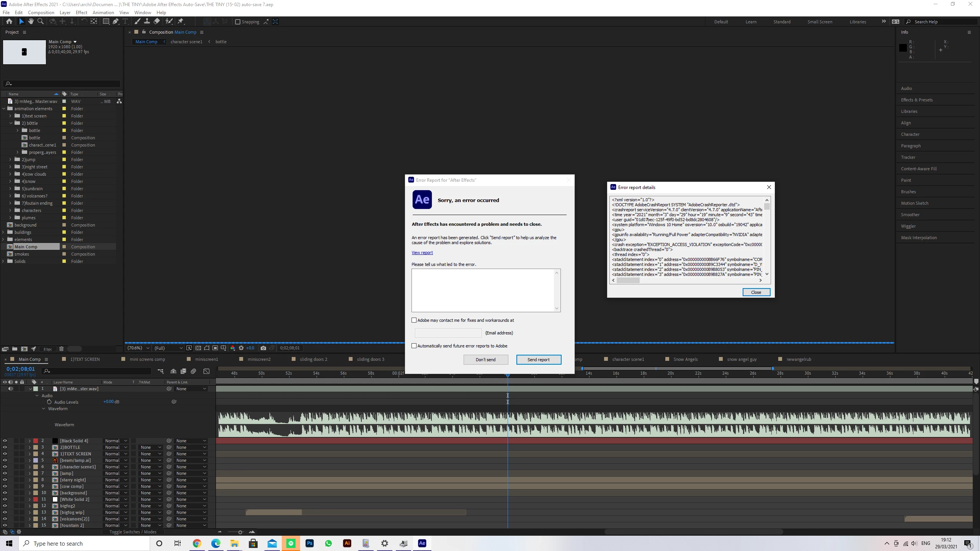This screenshot has height=551, width=980.
Task: Click the timeline zoom slider handle
Action: coord(240,532)
